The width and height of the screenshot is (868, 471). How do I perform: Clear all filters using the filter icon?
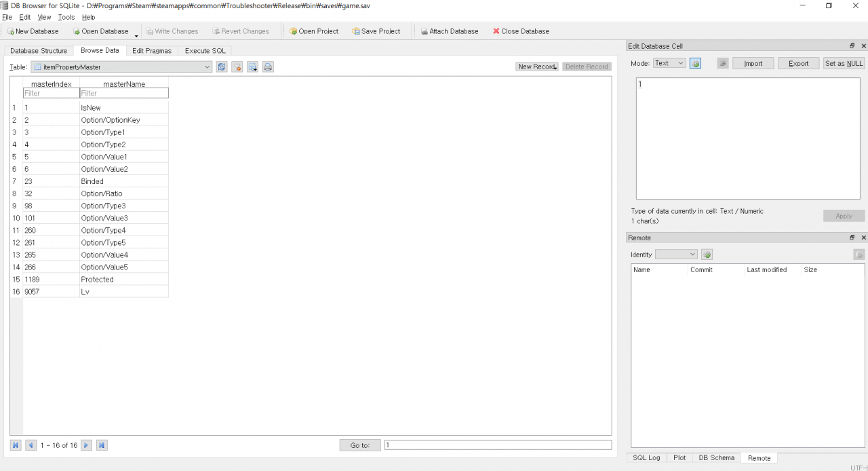(237, 67)
